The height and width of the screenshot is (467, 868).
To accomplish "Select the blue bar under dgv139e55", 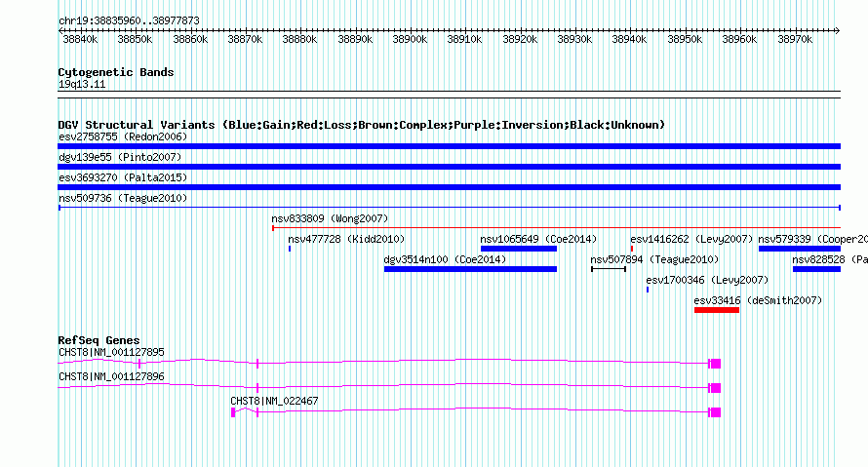I will [449, 167].
